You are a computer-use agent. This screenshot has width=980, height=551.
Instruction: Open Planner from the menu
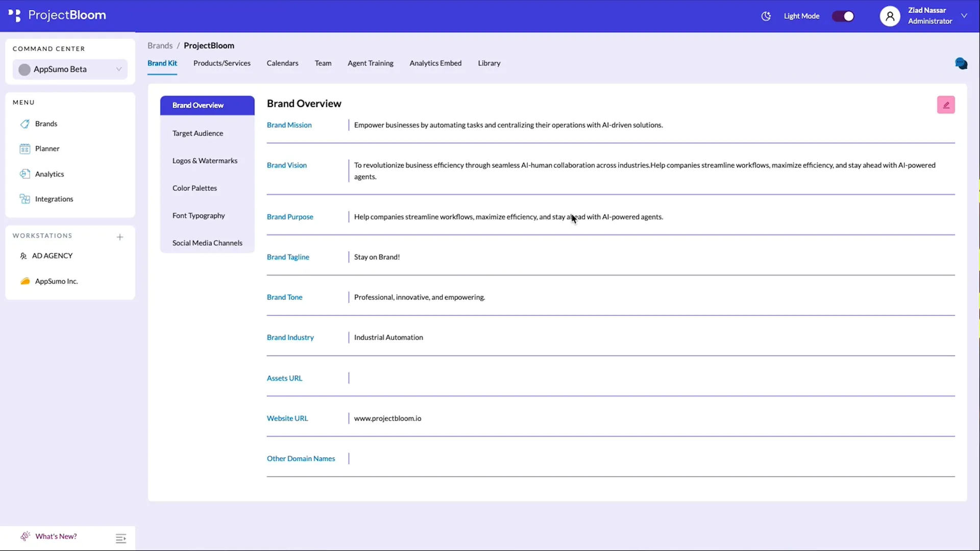point(47,149)
